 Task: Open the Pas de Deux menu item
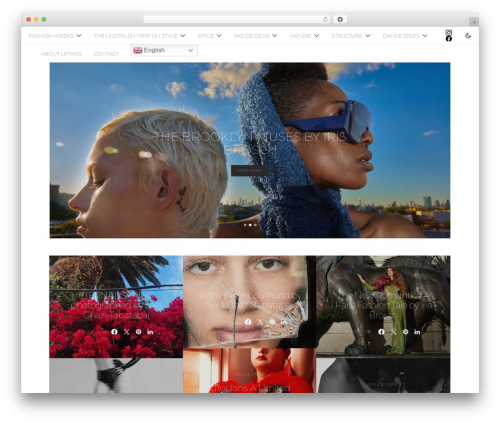[251, 36]
